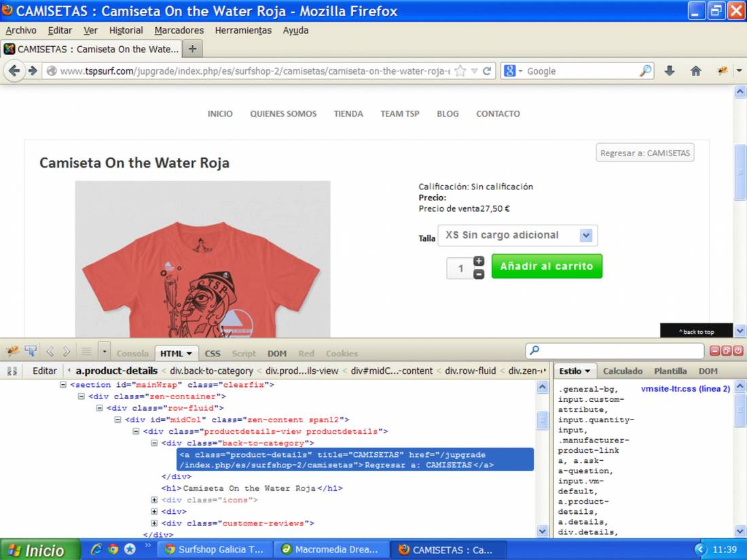Image resolution: width=747 pixels, height=560 pixels.
Task: Launch Chrome from quick launch
Action: [x=113, y=549]
